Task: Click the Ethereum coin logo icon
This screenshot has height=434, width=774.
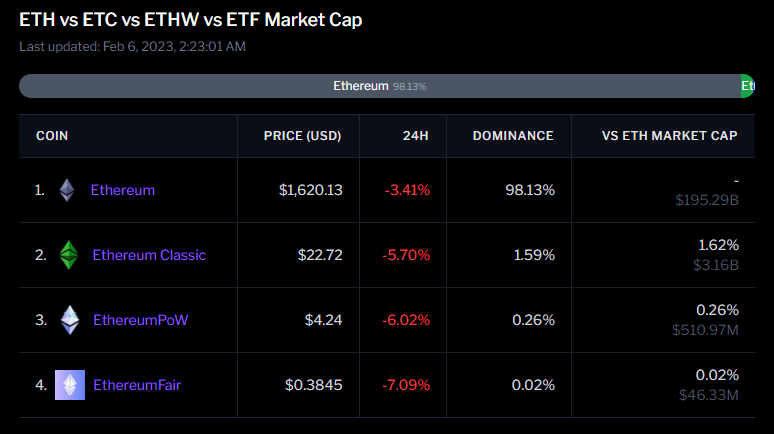Action: tap(67, 190)
